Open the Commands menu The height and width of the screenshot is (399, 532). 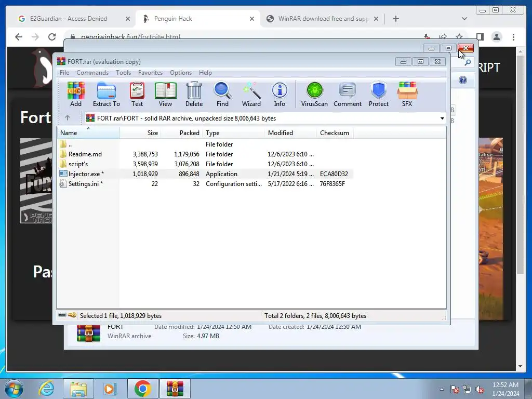click(x=92, y=73)
